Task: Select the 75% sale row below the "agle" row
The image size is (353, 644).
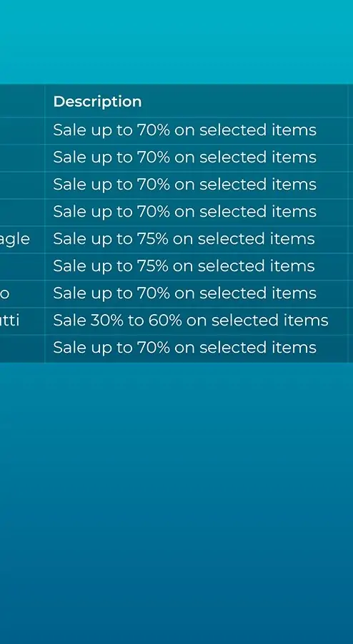Action: (184, 266)
